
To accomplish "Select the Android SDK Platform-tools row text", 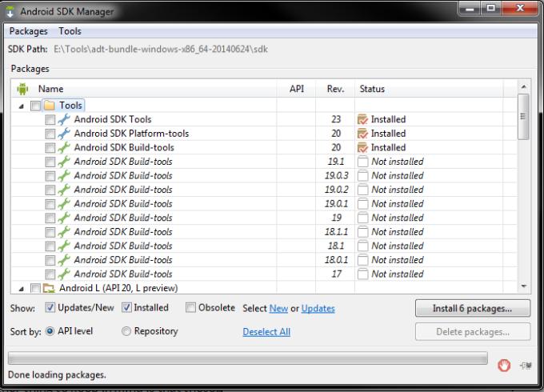I will tap(131, 134).
